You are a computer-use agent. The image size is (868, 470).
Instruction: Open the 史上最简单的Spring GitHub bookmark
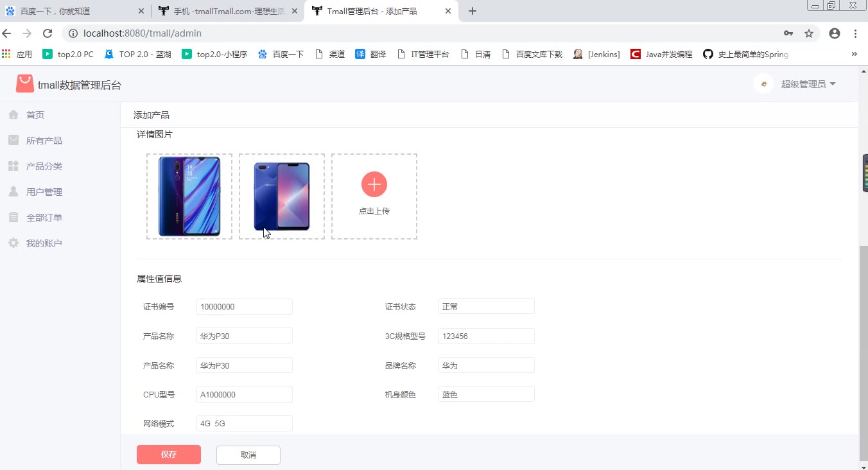(x=745, y=55)
